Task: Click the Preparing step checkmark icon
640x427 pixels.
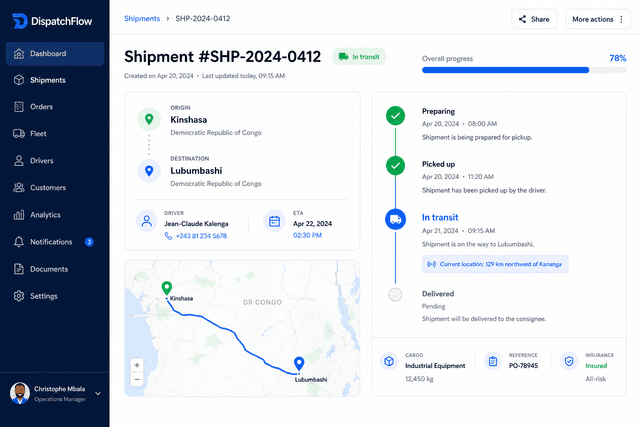Action: point(396,116)
